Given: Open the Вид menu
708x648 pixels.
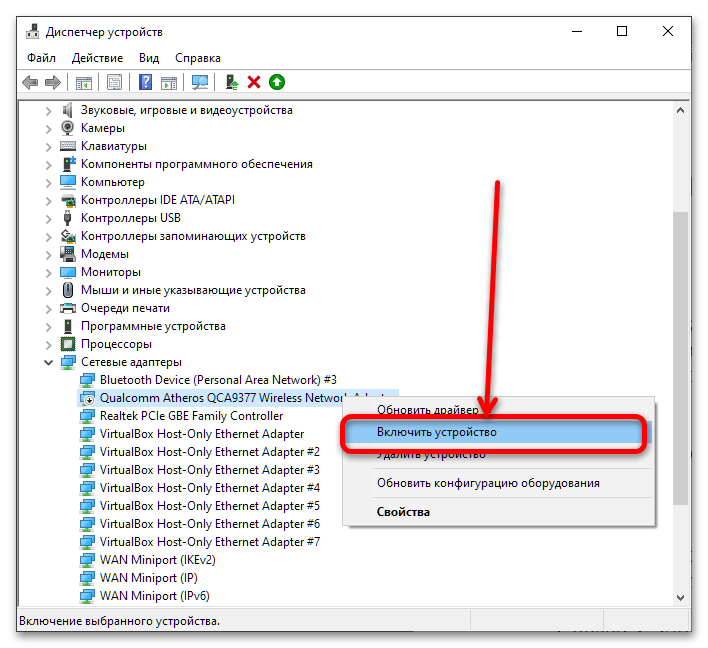Looking at the screenshot, I should 149,58.
